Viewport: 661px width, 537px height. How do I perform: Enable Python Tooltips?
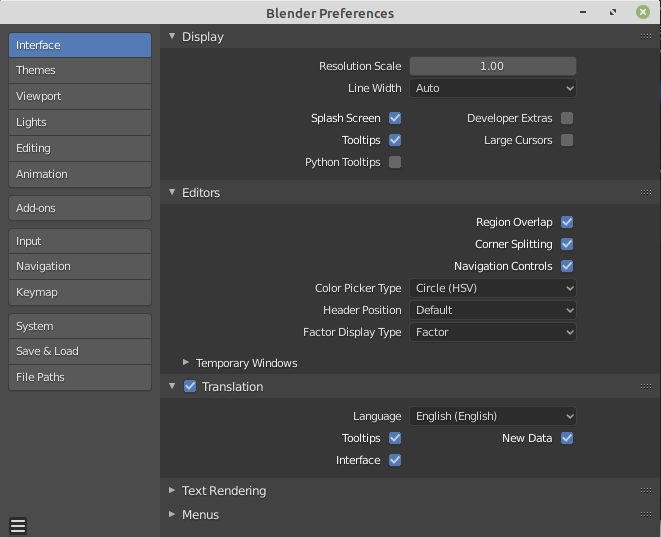pos(395,162)
